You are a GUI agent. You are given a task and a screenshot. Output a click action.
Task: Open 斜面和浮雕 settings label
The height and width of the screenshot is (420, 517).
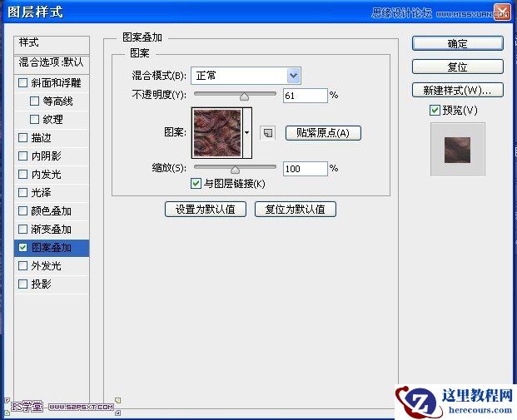click(x=56, y=82)
